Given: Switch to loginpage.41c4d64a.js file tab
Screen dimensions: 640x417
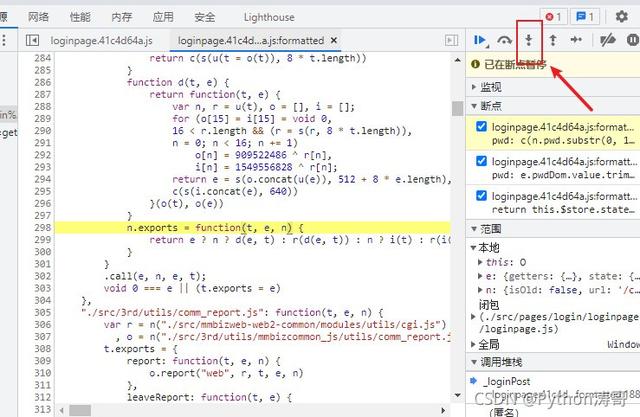Looking at the screenshot, I should (101, 40).
